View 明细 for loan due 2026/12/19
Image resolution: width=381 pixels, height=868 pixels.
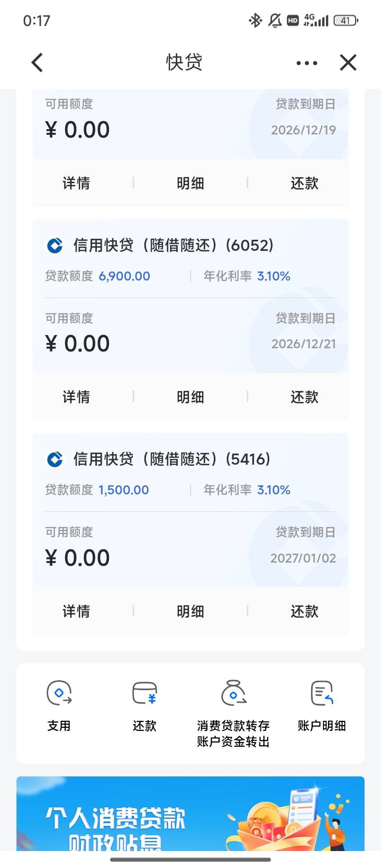190,183
